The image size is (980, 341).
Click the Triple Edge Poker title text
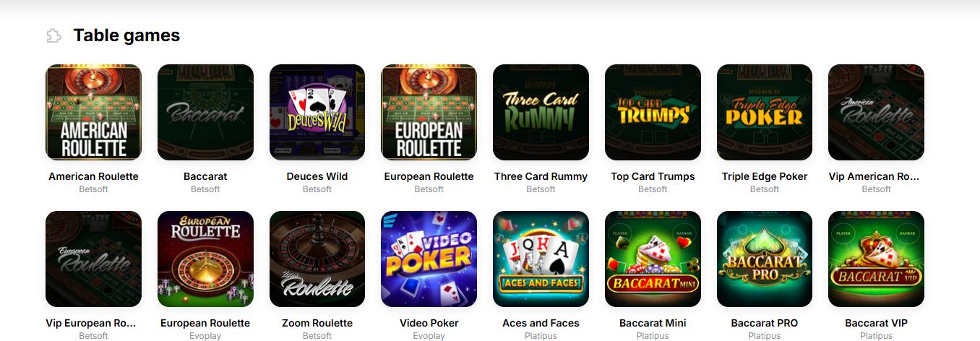[x=765, y=176]
